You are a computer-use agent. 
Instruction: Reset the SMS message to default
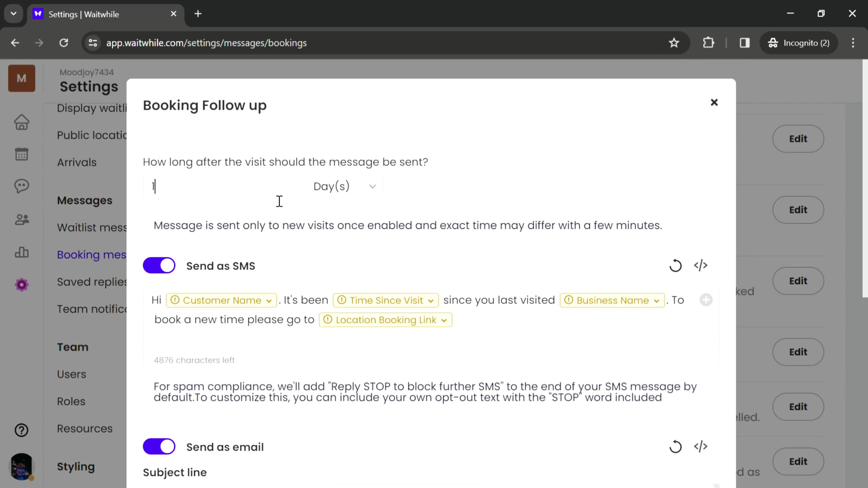click(675, 266)
